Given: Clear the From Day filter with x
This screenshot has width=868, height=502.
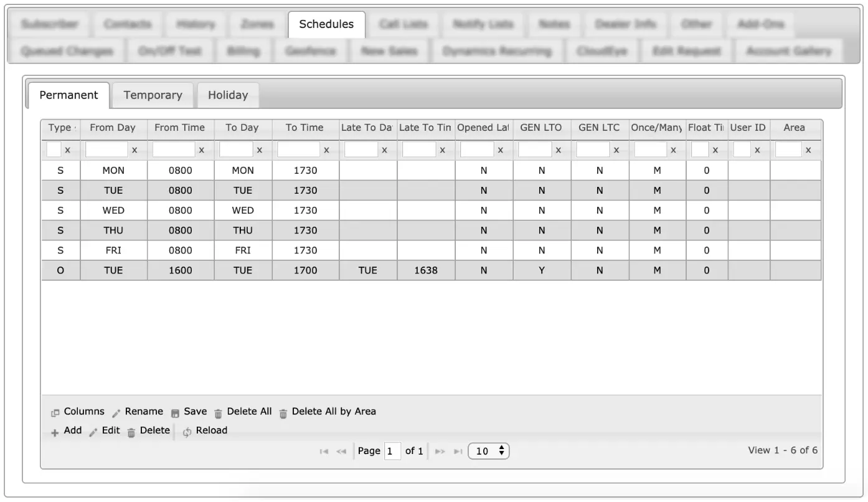Looking at the screenshot, I should [x=135, y=150].
